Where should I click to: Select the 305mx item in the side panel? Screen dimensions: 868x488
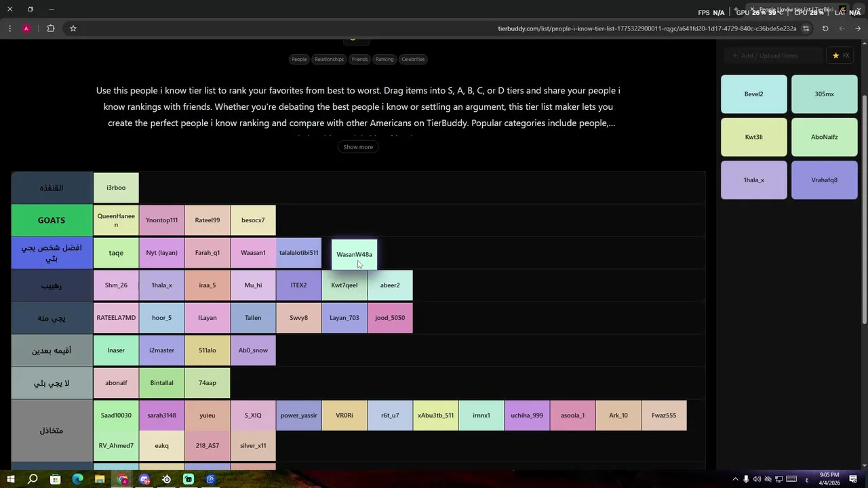coord(825,94)
